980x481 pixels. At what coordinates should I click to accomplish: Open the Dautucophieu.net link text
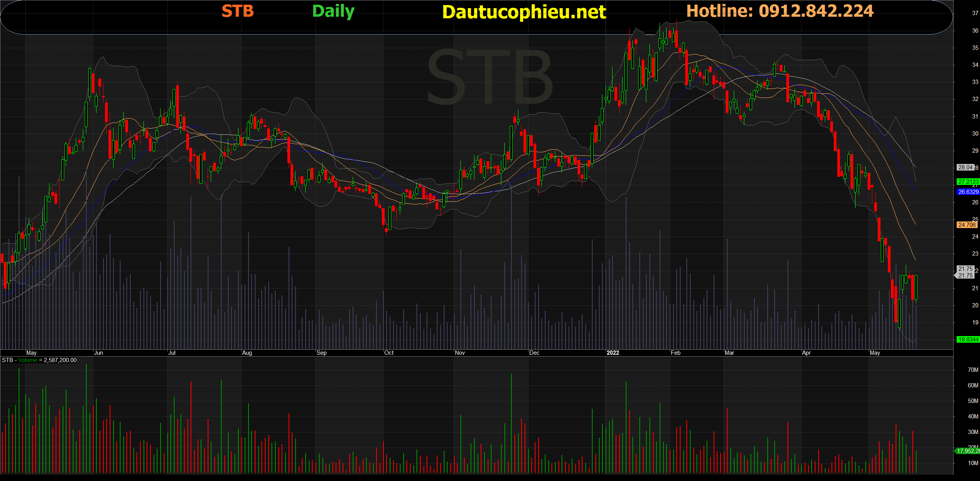click(x=524, y=12)
